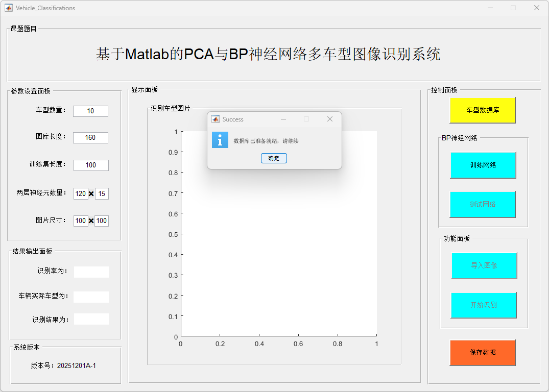This screenshot has width=549, height=392.
Task: Click the 确定 button in Success dialog
Action: click(274, 158)
